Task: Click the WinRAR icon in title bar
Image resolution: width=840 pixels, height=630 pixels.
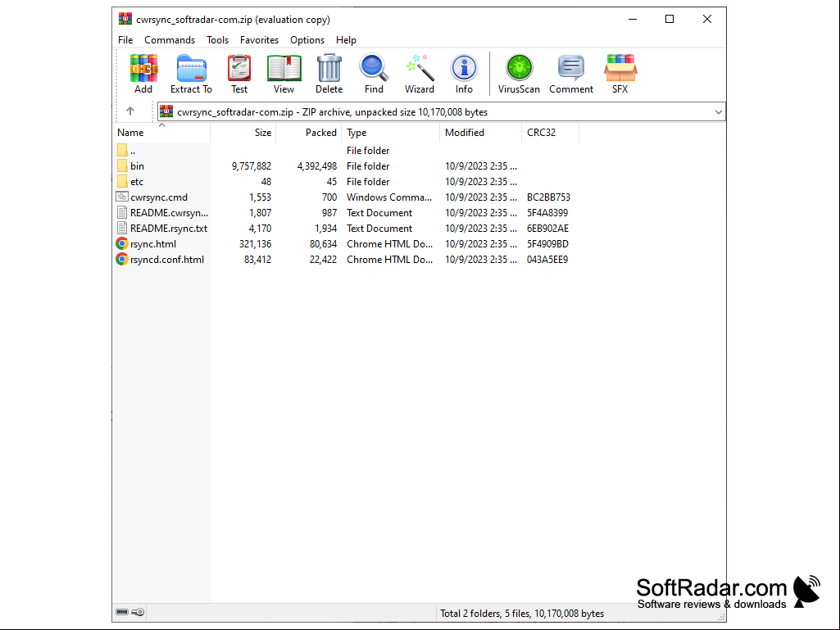Action: point(125,19)
